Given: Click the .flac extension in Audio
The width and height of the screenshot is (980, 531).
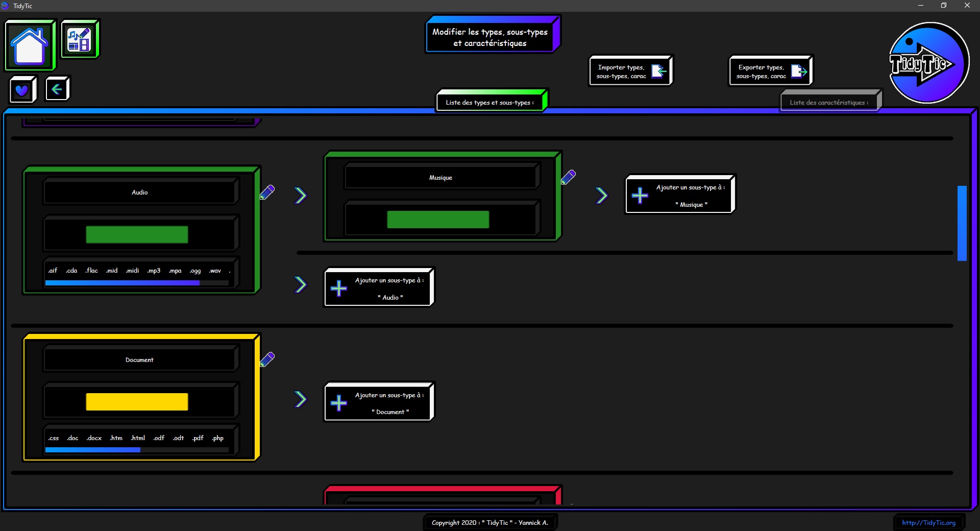Looking at the screenshot, I should 91,271.
